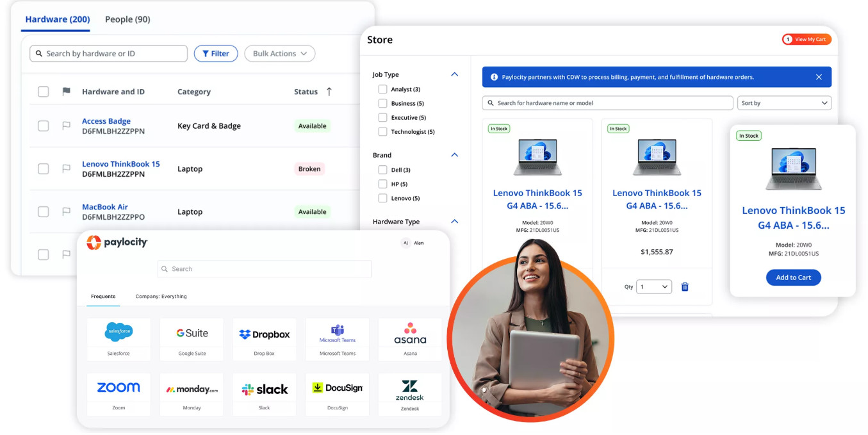Switch to the People (90) tab
This screenshot has height=435, width=868.
click(127, 19)
